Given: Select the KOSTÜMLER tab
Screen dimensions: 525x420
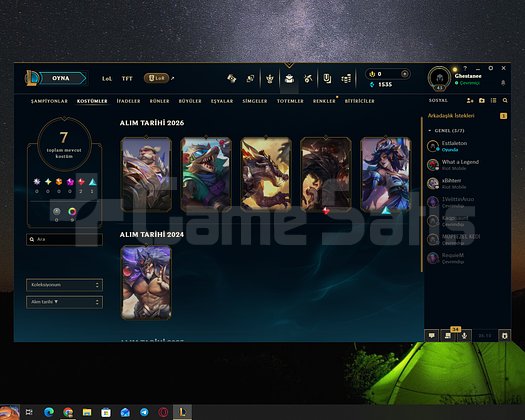Looking at the screenshot, I should pyautogui.click(x=92, y=101).
